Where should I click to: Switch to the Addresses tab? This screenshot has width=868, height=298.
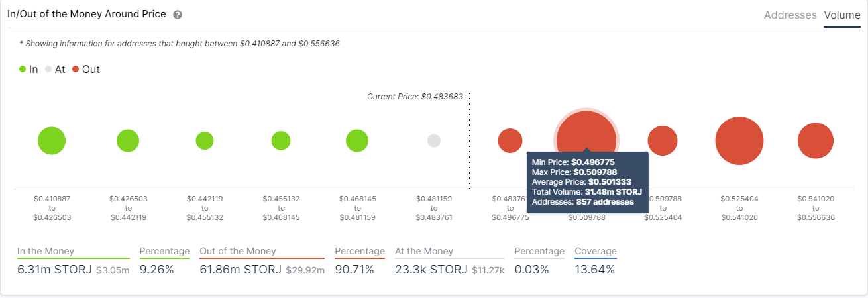pos(790,15)
